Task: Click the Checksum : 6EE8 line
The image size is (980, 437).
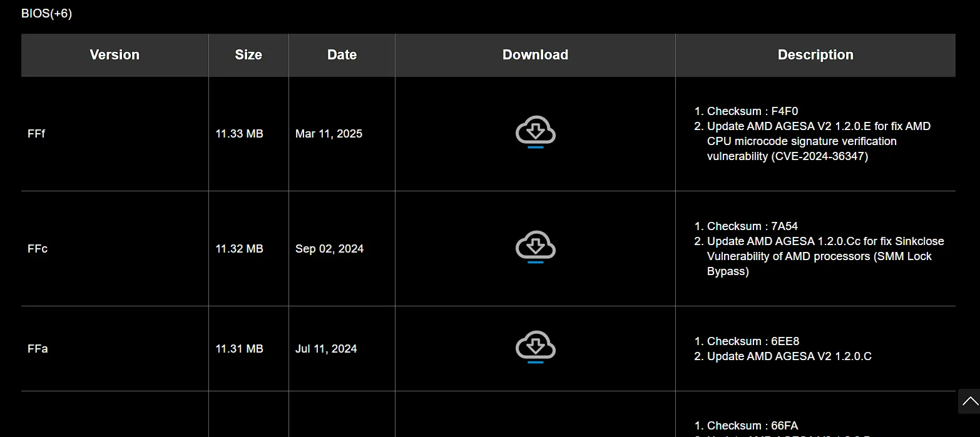Action: 753,341
